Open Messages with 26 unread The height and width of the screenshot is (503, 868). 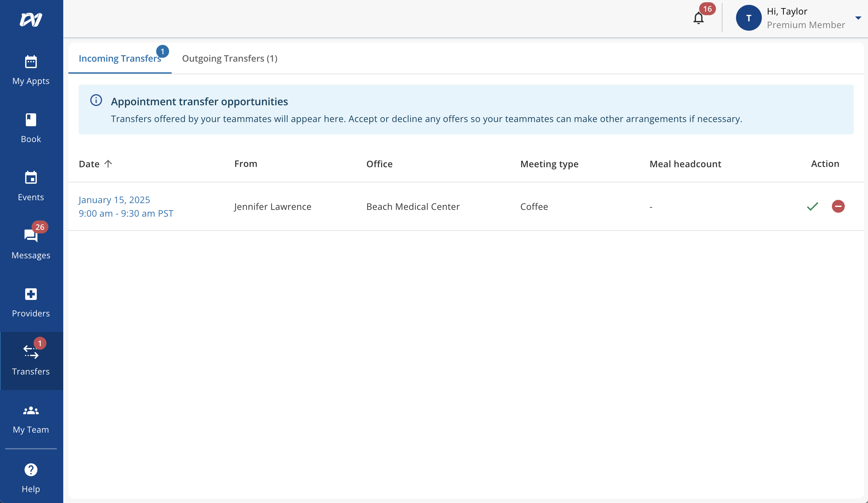point(31,236)
